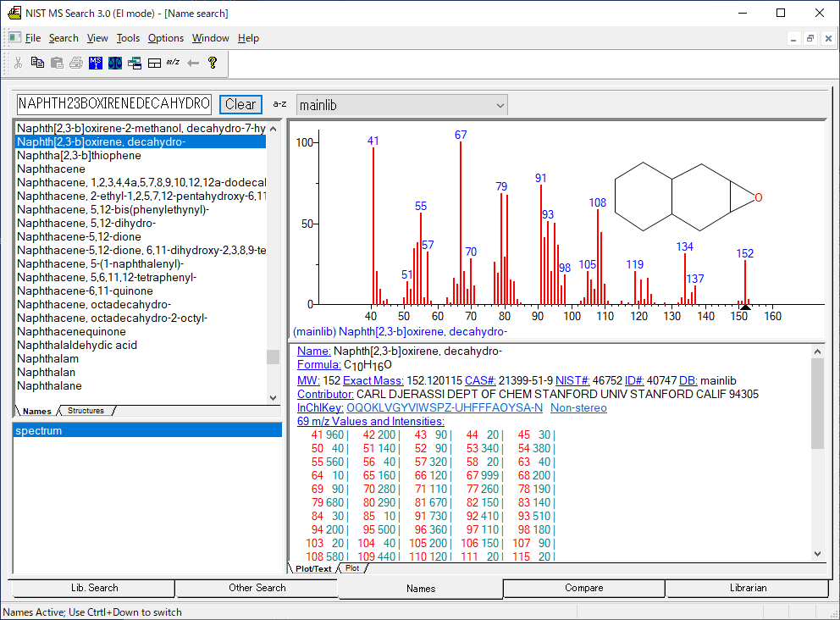Open the Window menu

pos(210,38)
